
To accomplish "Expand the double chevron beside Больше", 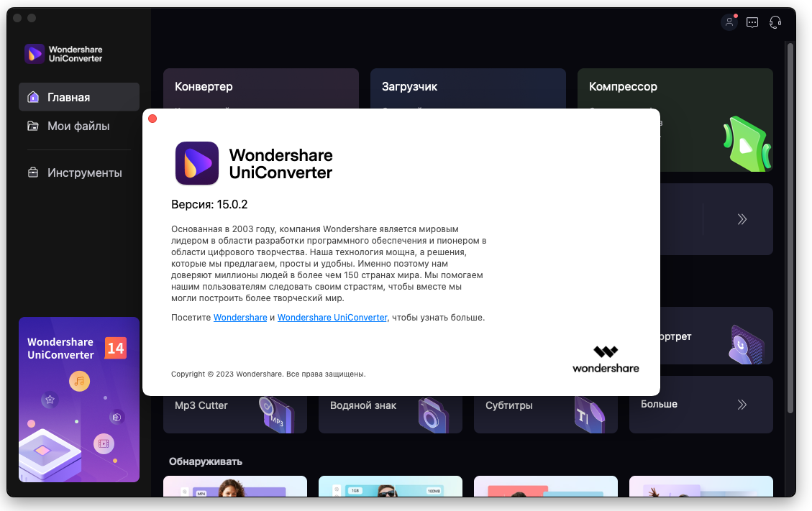I will 742,405.
